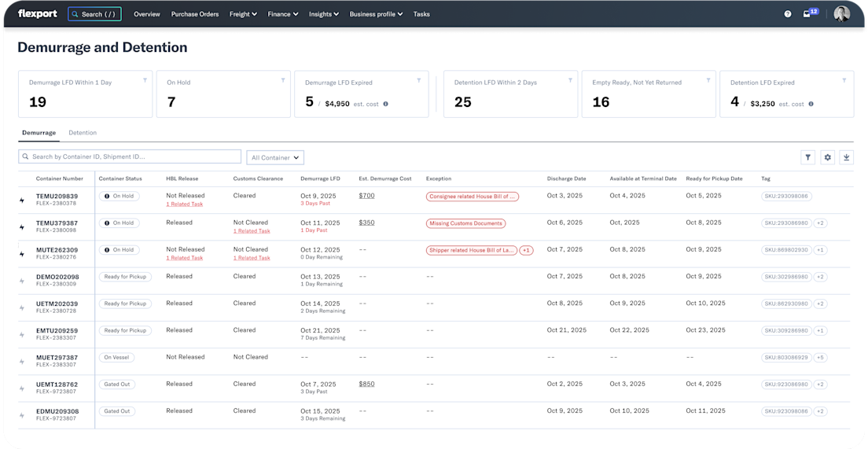Click lightning bolt icon for EDMU209308

[x=22, y=415]
